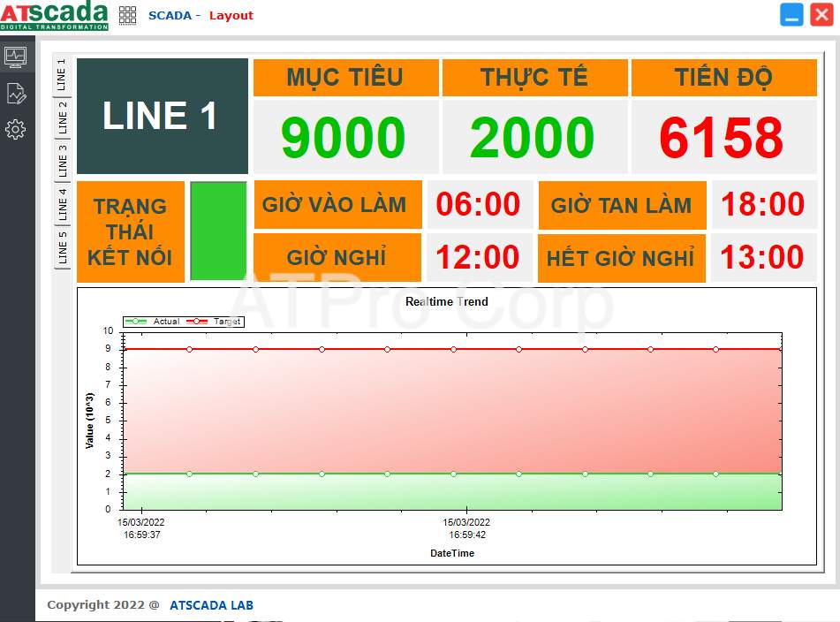
Task: Open the monitor dashboard icon in sidebar
Action: pyautogui.click(x=16, y=57)
